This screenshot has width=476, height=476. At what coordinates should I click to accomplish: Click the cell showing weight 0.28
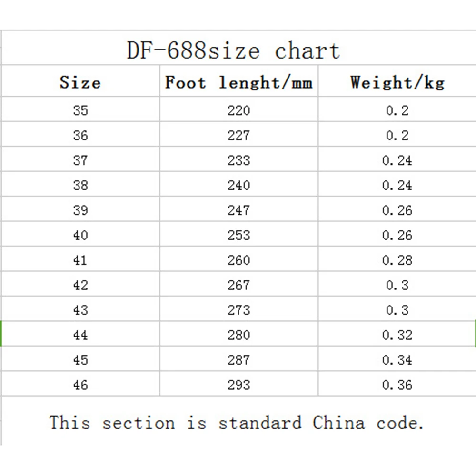397,260
